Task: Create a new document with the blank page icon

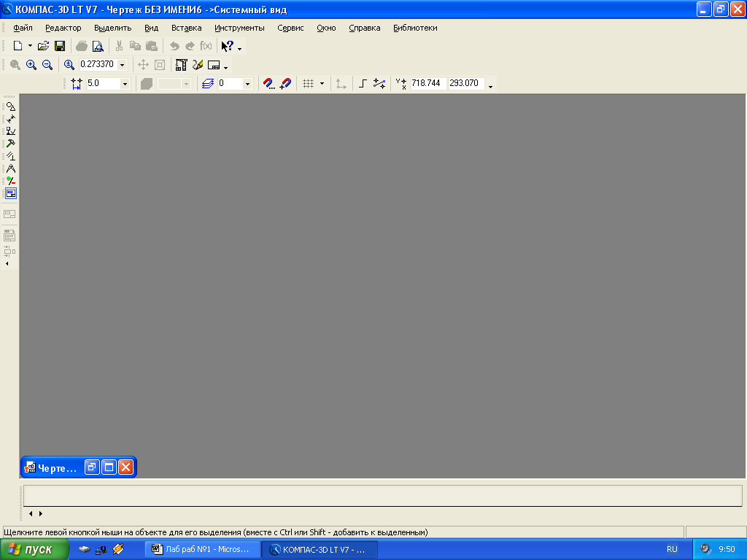Action: click(x=18, y=46)
